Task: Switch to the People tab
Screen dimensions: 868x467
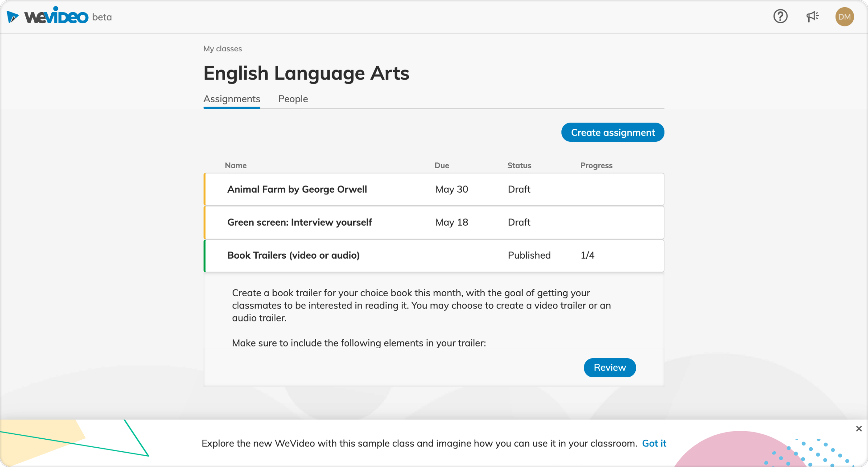Action: (293, 99)
